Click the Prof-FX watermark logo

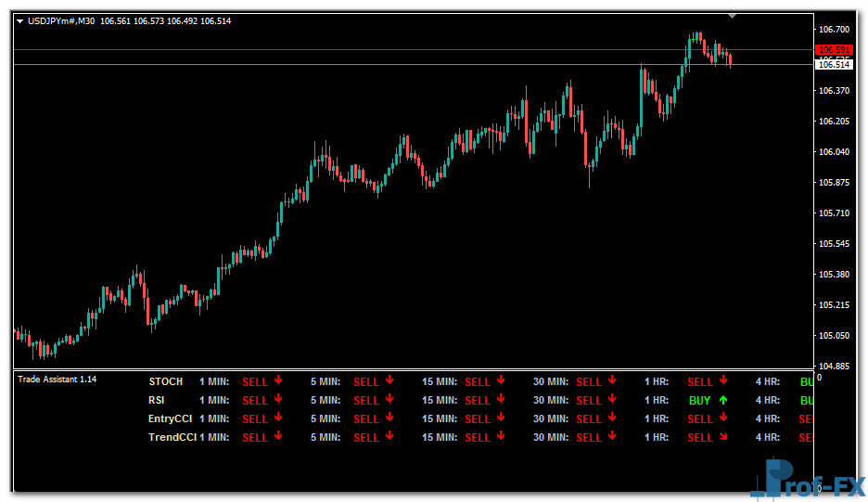tap(809, 479)
